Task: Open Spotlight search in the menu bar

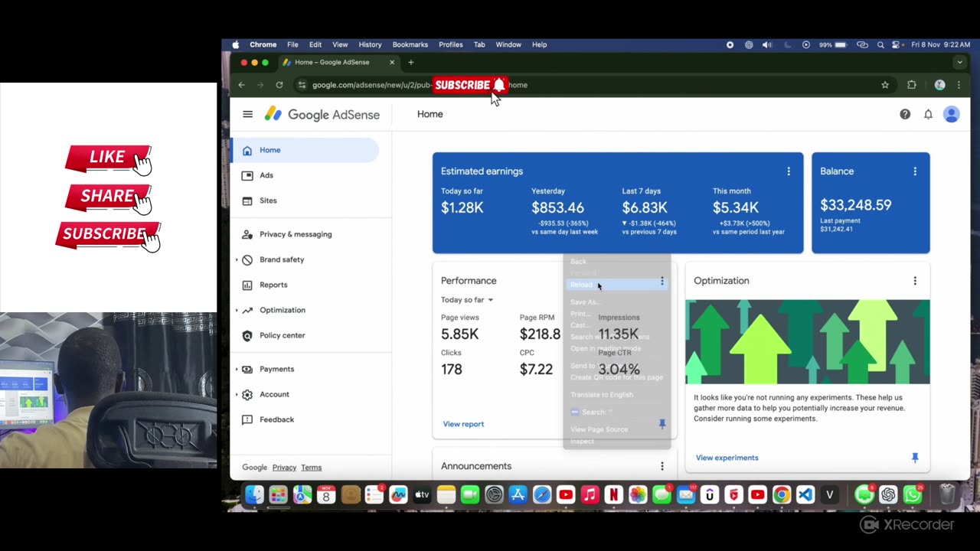Action: pyautogui.click(x=880, y=44)
